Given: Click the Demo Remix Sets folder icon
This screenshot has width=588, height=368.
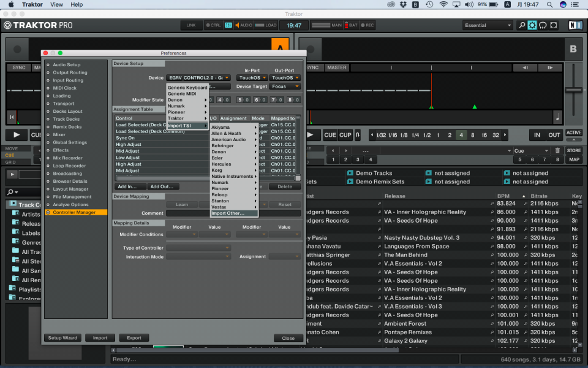Looking at the screenshot, I should [x=350, y=182].
